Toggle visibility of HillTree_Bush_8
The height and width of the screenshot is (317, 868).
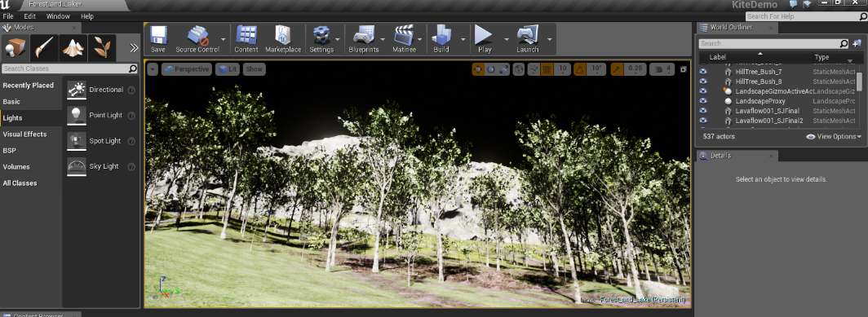(x=703, y=81)
